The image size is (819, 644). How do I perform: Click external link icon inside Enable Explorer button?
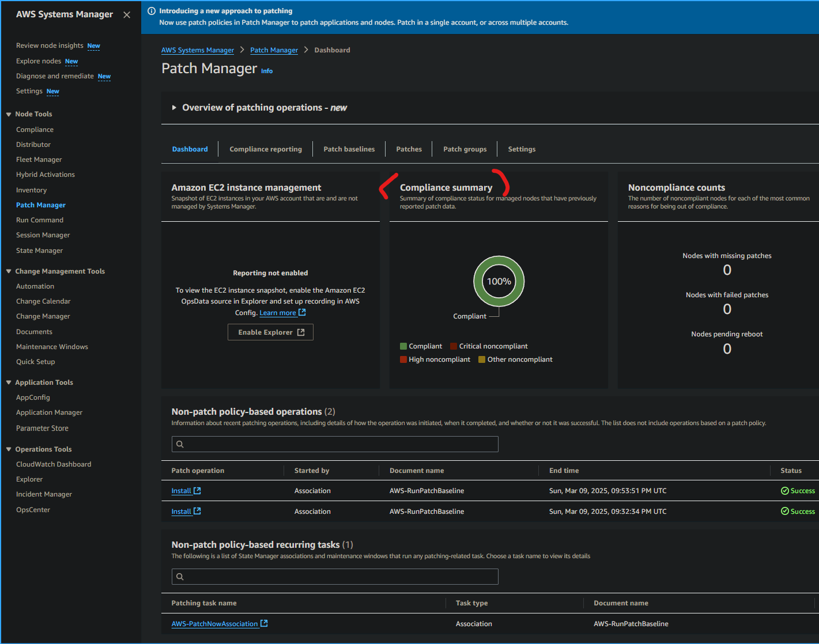click(x=302, y=332)
